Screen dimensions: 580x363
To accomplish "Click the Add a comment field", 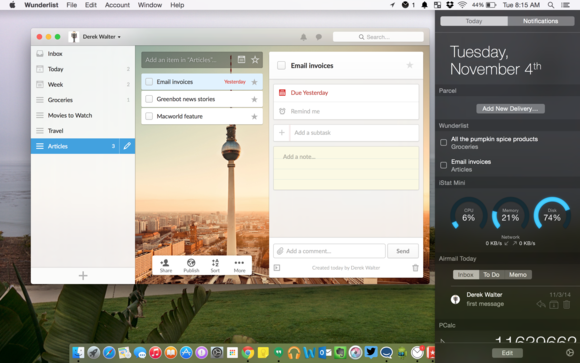I will (329, 251).
